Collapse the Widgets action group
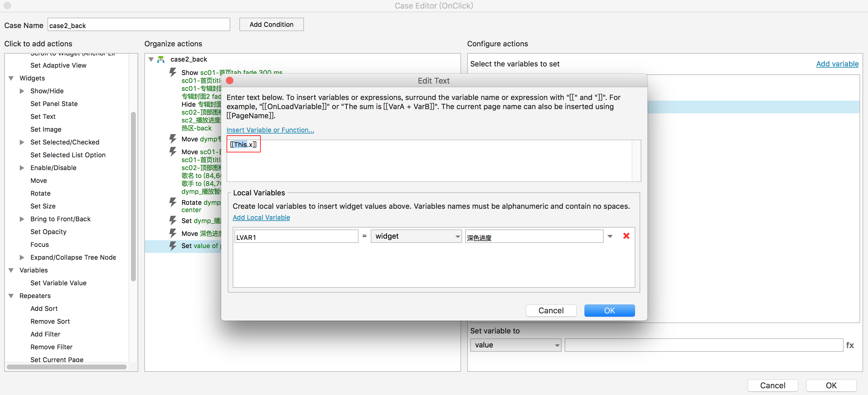The height and width of the screenshot is (395, 868). click(x=11, y=78)
